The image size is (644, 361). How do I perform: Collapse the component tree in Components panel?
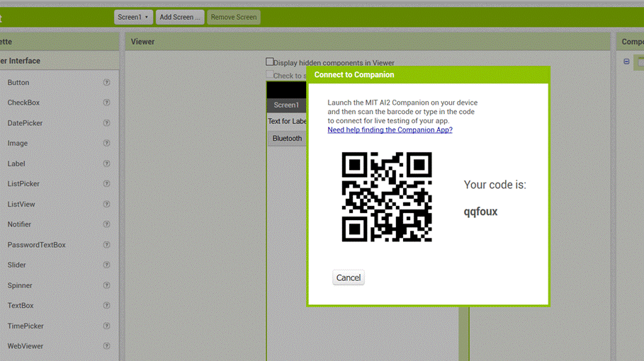click(626, 62)
